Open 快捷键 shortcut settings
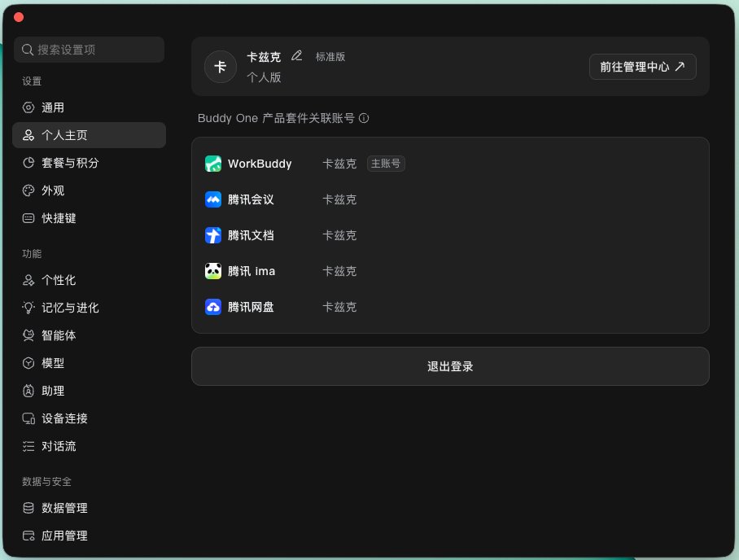Screen dimensions: 739x560 point(89,218)
